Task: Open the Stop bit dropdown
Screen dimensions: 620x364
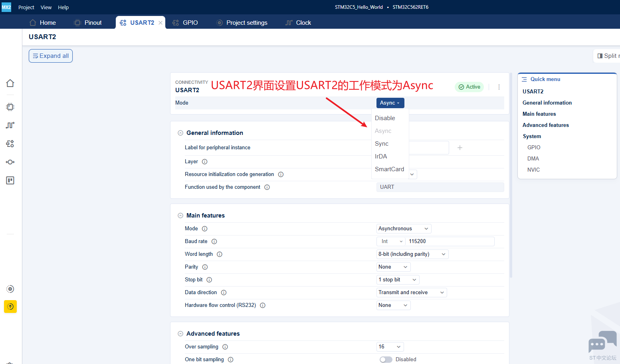Action: pyautogui.click(x=398, y=280)
